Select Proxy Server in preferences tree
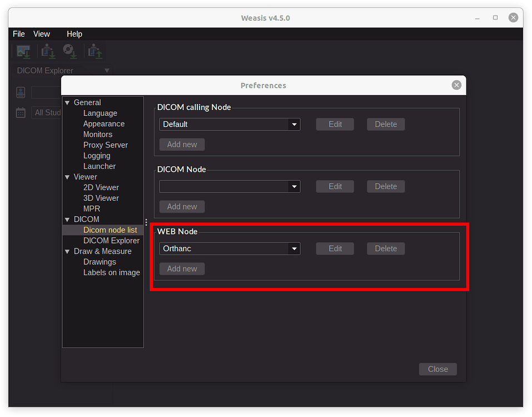The height and width of the screenshot is (417, 532). point(106,145)
